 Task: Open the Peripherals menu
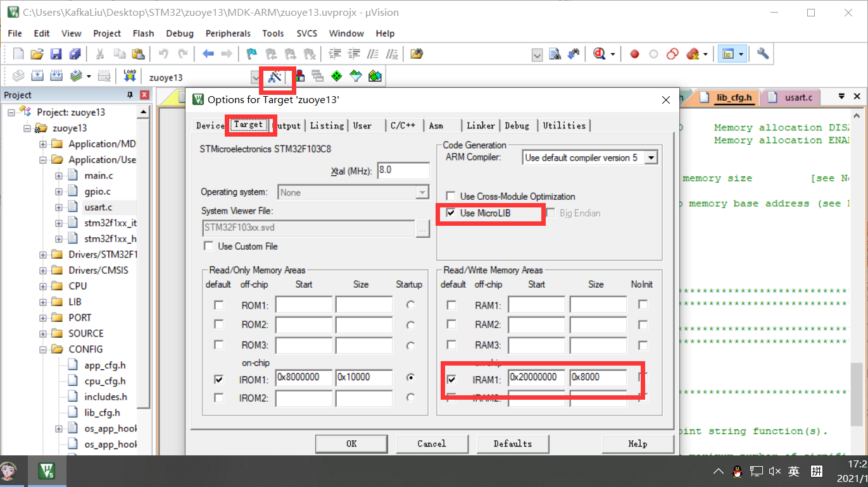tap(228, 34)
